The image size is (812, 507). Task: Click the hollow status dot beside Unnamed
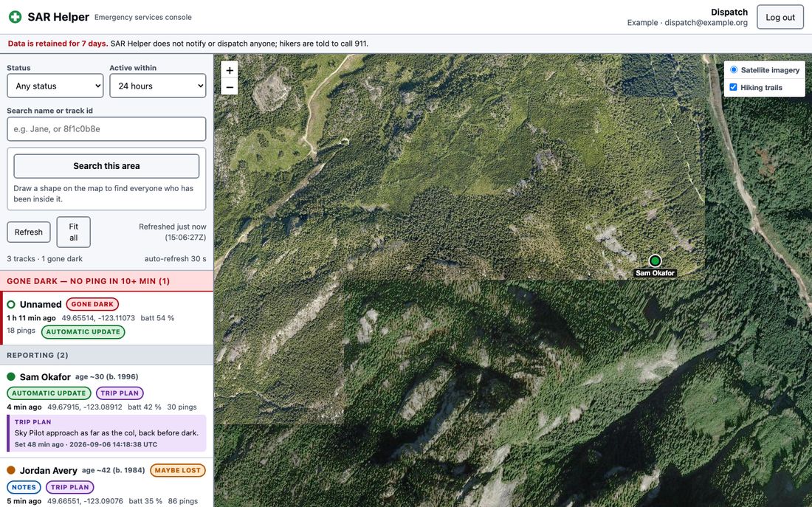[11, 305]
